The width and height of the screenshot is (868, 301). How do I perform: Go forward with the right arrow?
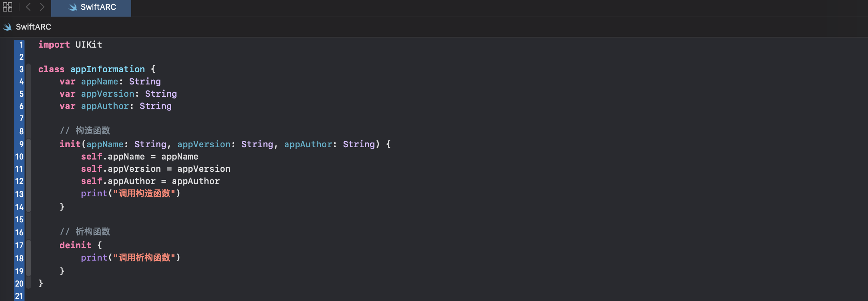click(42, 7)
